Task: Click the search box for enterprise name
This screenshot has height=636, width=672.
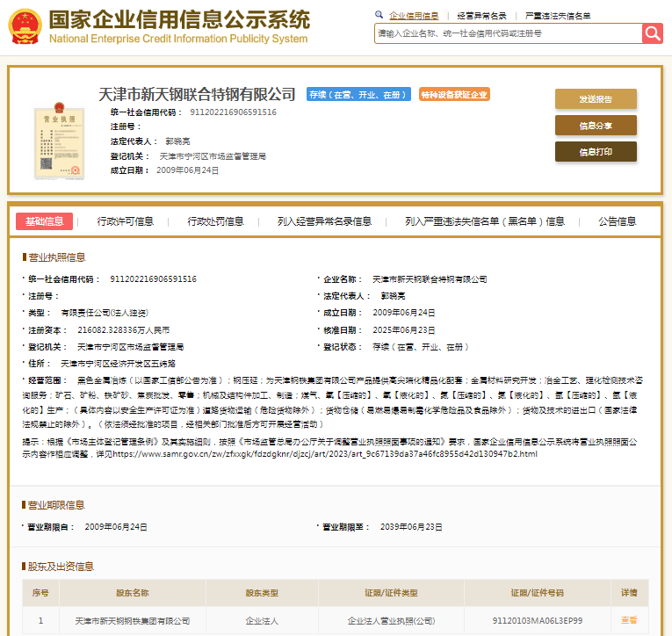Action: coord(508,33)
